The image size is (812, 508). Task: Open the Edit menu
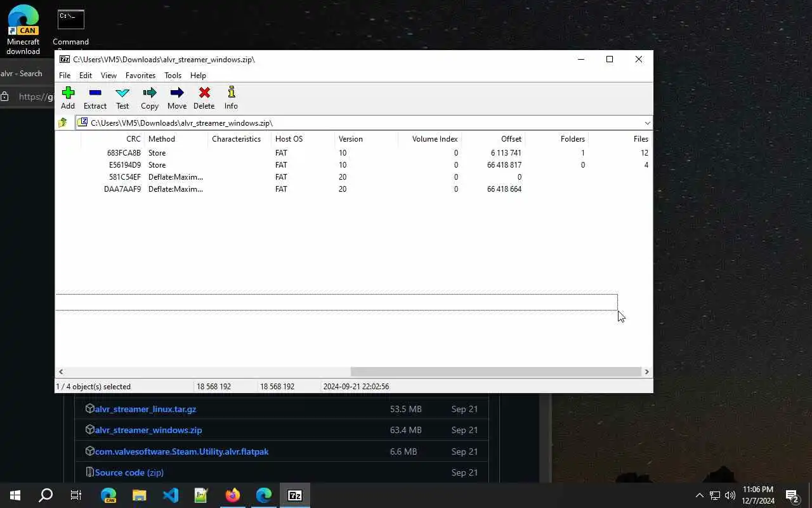pyautogui.click(x=86, y=75)
